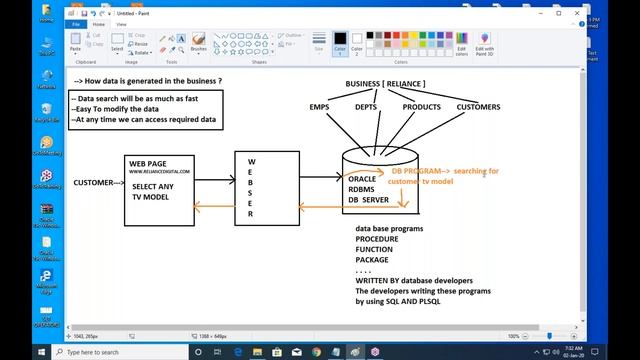Screen dimensions: 640x360
Task: Choose the Right arrow shape
Action: (x=249, y=44)
